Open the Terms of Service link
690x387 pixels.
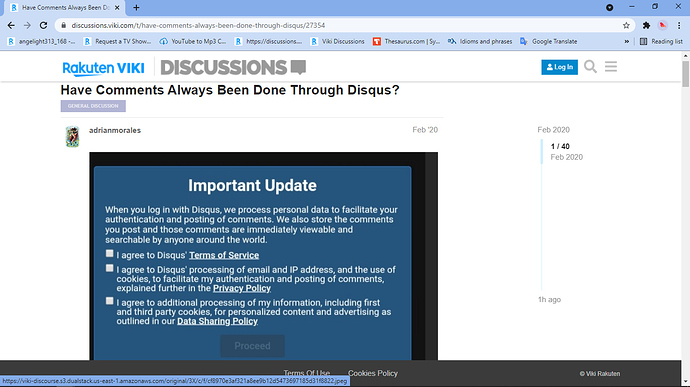point(224,255)
